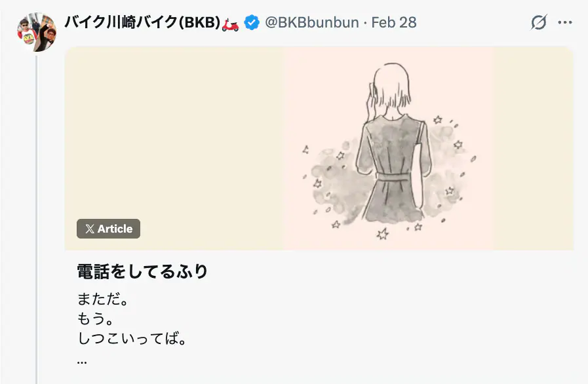Click the star doodle below the dress

point(383,234)
